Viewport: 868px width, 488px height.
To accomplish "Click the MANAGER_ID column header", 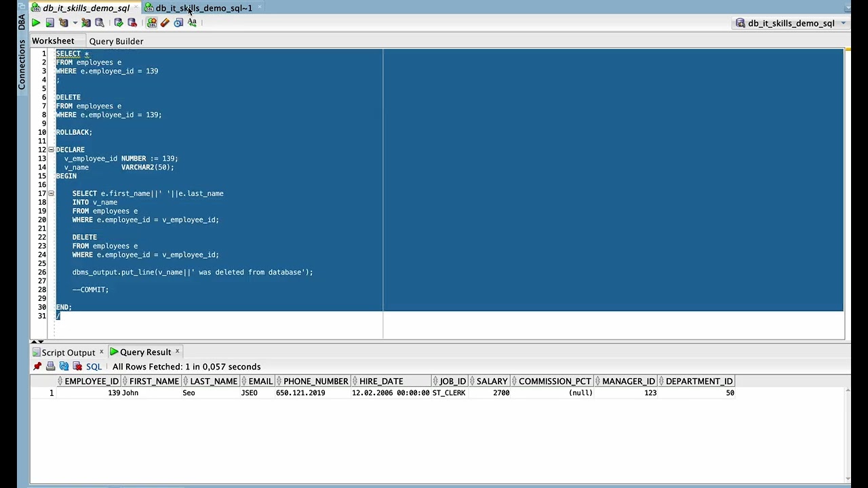I will tap(626, 382).
